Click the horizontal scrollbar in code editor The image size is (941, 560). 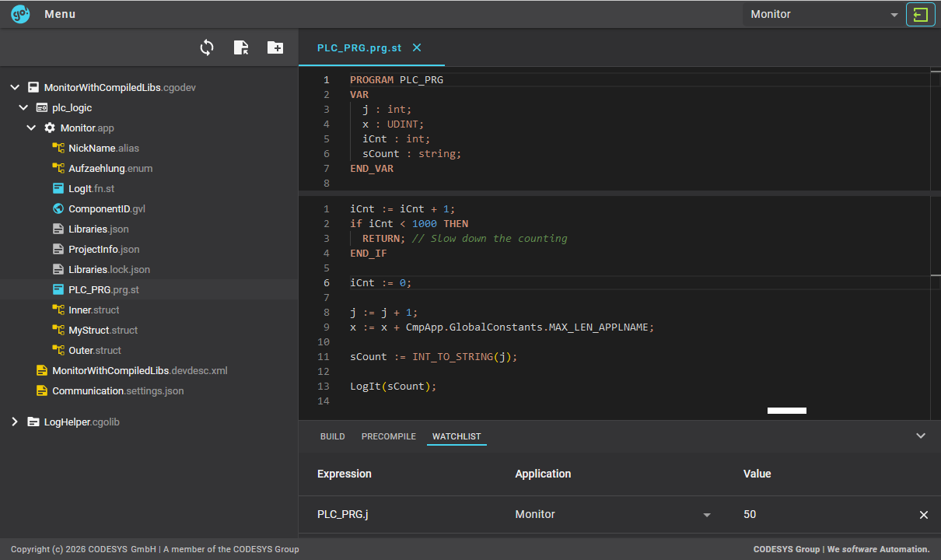click(x=786, y=411)
